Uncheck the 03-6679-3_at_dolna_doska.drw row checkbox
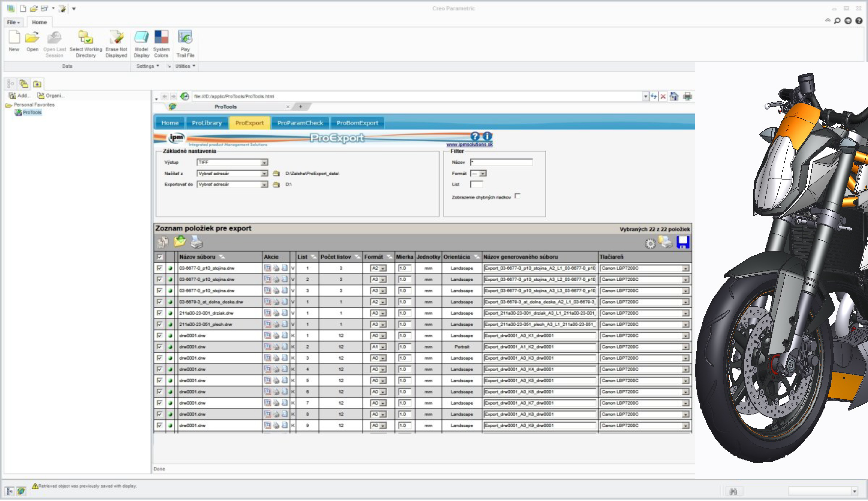The height and width of the screenshot is (501, 868). 159,302
